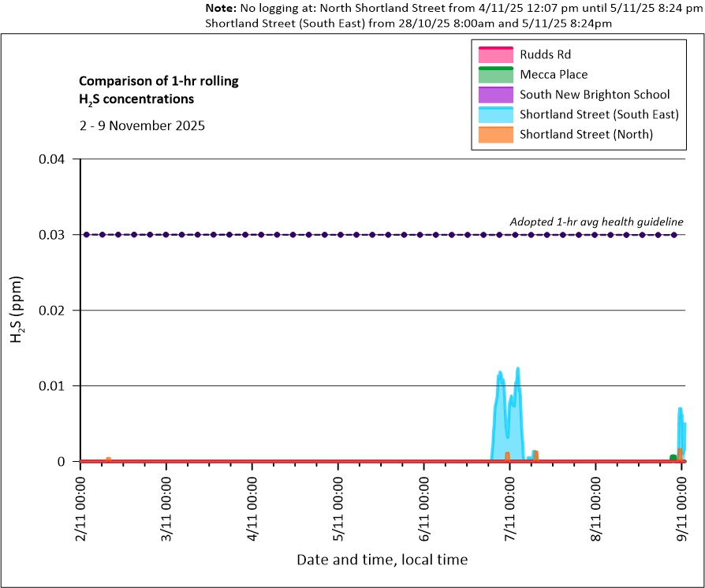Select the Mecca Place legend label

(554, 75)
